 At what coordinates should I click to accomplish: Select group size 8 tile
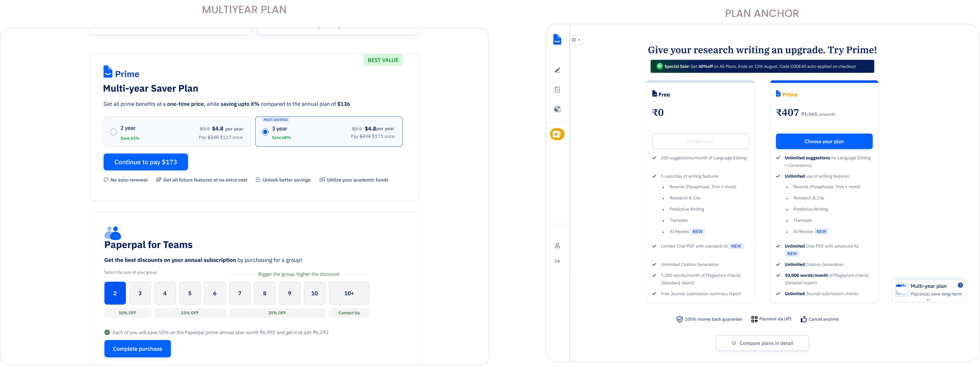point(264,293)
